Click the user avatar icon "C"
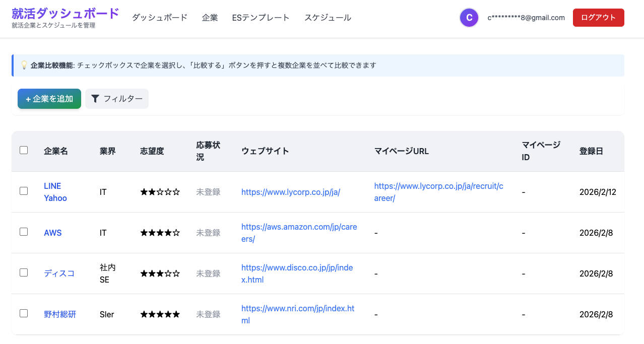The image size is (644, 344). 469,18
